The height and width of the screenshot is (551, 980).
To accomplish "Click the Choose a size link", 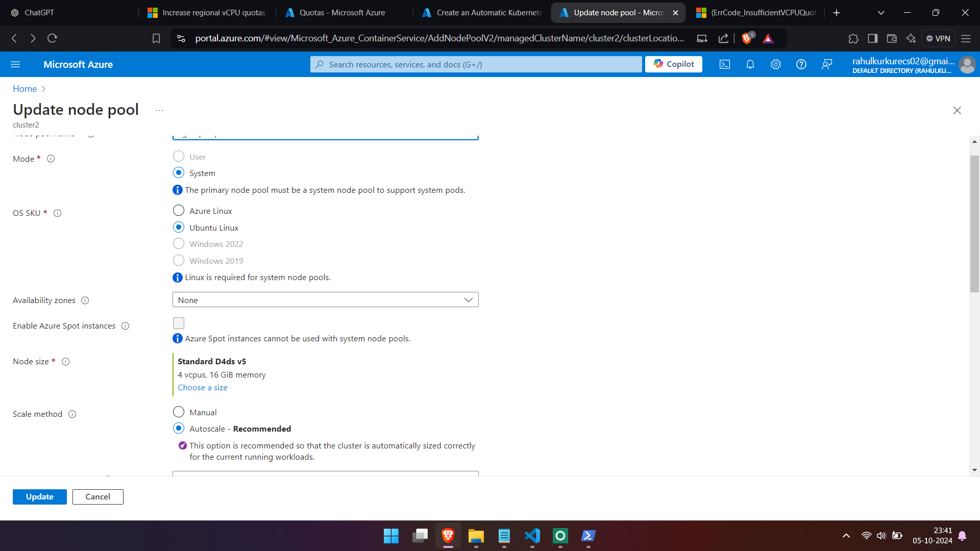I will point(203,388).
